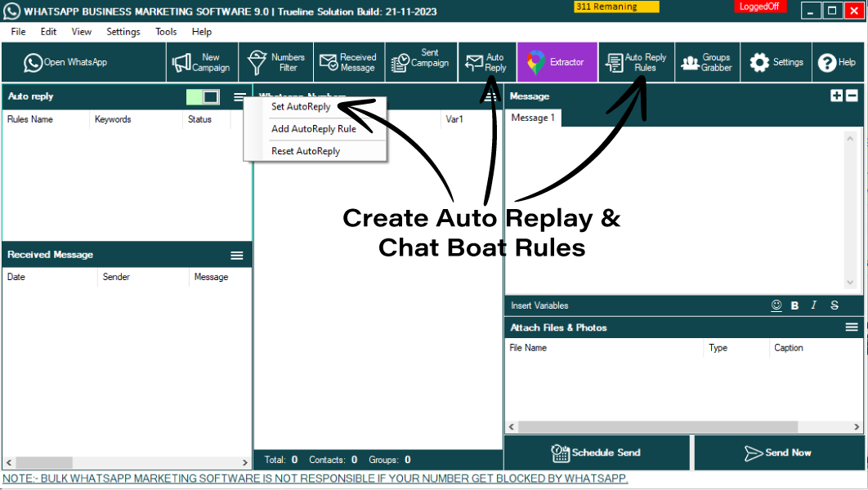
Task: Open the View menu
Action: [x=82, y=32]
